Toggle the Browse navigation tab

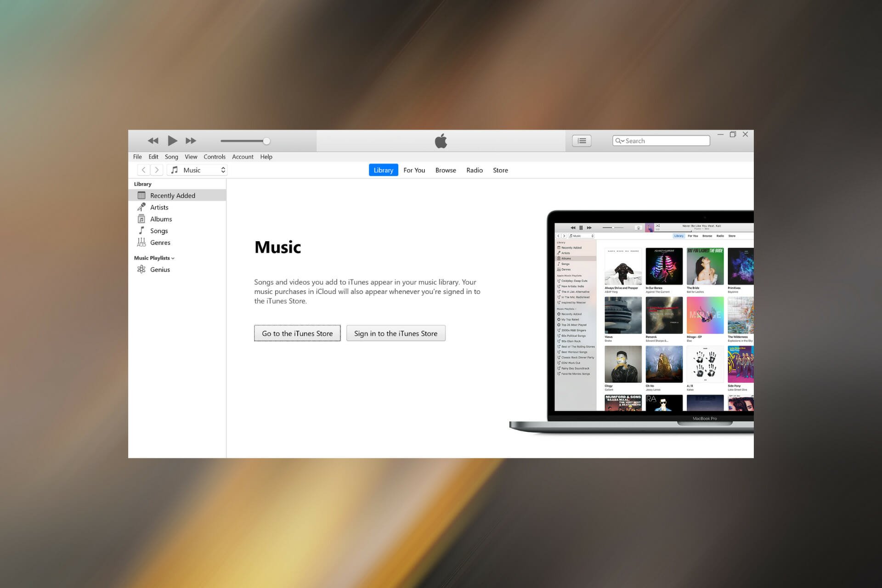coord(446,170)
